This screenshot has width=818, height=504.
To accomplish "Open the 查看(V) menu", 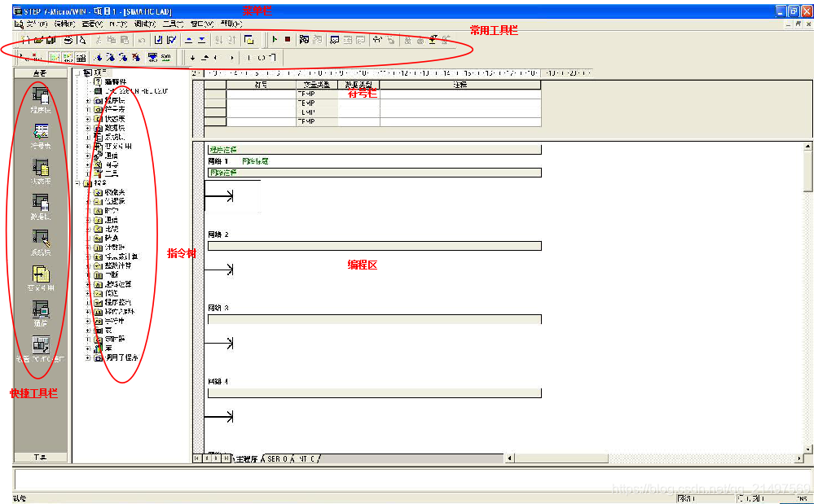I will [92, 24].
